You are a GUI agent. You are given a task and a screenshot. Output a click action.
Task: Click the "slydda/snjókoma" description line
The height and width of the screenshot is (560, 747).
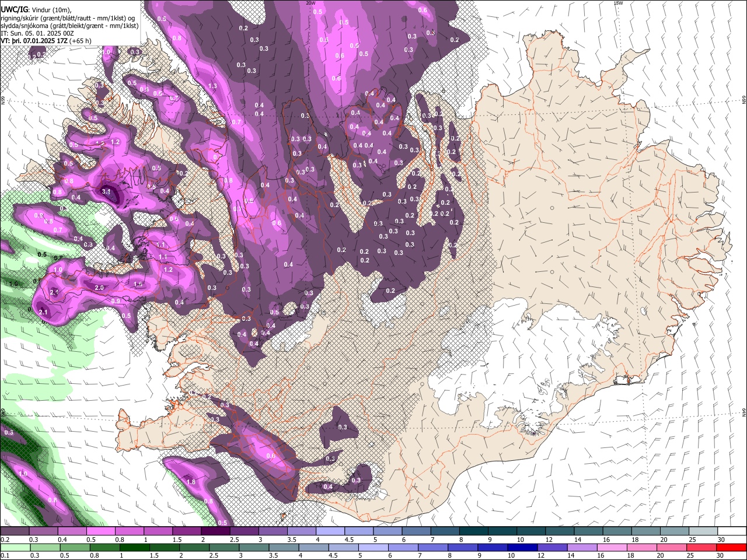[x=69, y=25]
